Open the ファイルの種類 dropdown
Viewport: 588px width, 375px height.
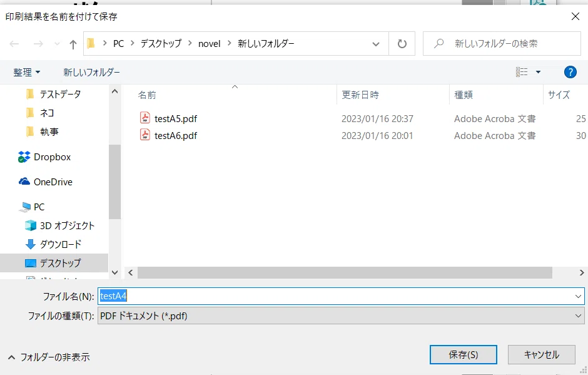(x=341, y=316)
